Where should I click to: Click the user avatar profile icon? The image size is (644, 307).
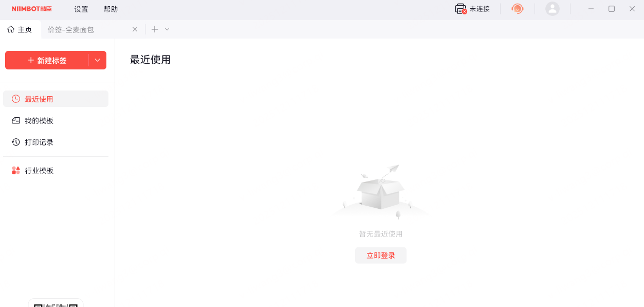[553, 9]
